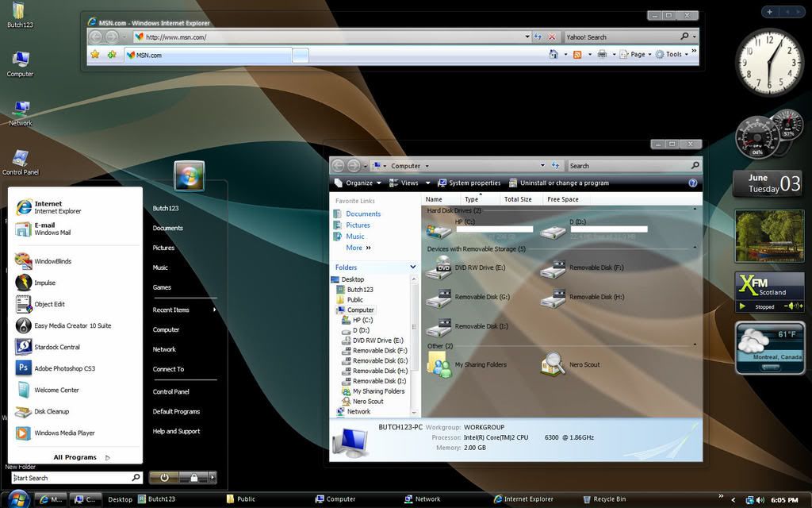Viewport: 812px width, 508px height.
Task: Click the Yahoo! Search field in IE
Action: click(x=622, y=37)
